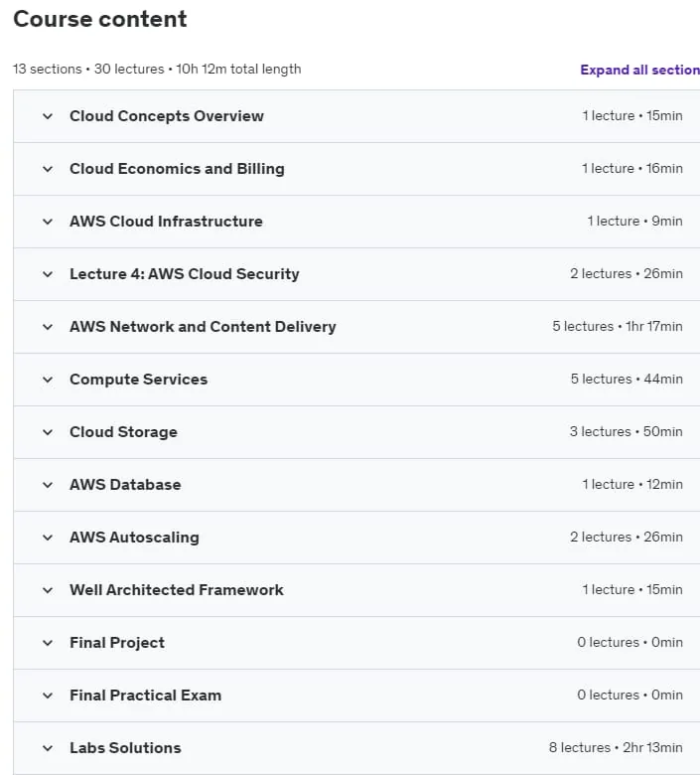Select the Cloud Storage section heading
This screenshot has height=775, width=700.
pyautogui.click(x=123, y=432)
